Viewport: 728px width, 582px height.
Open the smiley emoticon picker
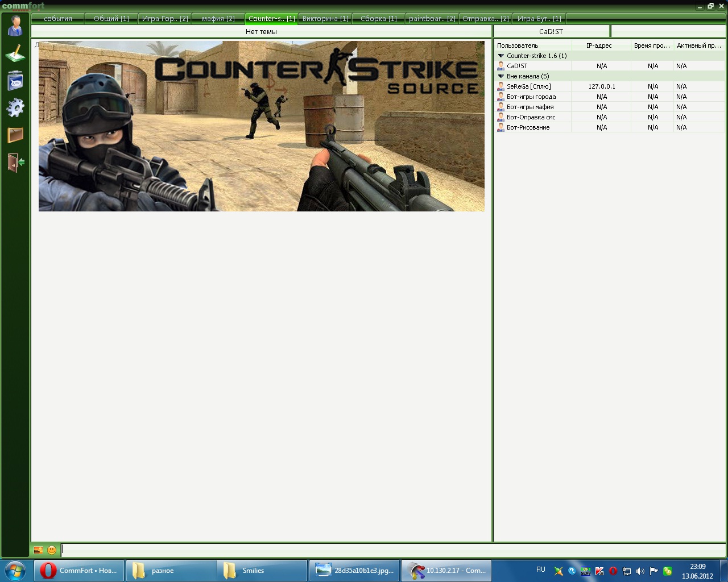(x=52, y=550)
